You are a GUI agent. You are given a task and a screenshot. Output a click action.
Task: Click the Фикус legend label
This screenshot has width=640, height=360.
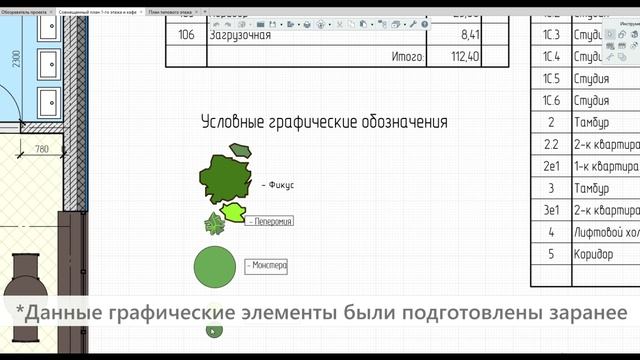coord(278,185)
